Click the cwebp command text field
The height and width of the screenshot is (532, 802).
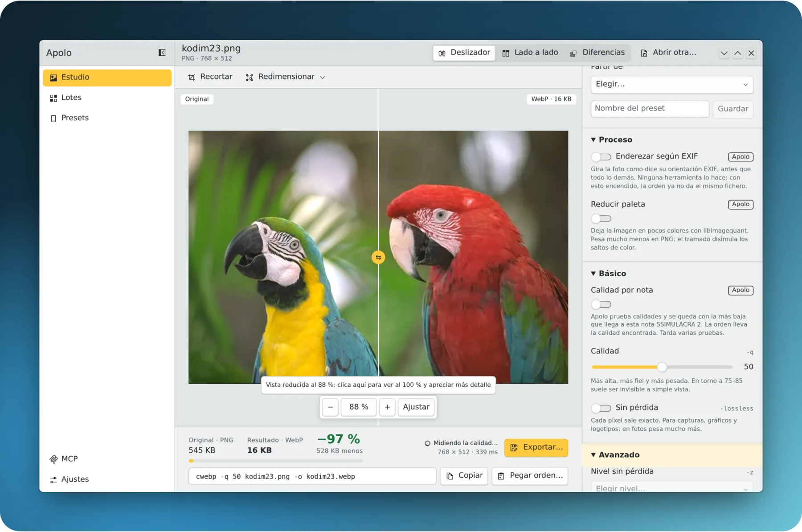312,476
